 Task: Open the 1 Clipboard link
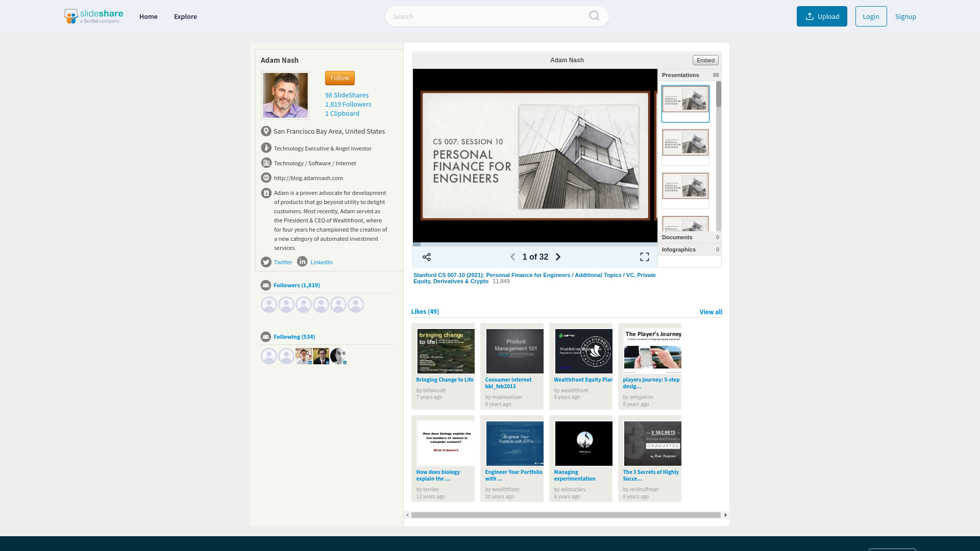pyautogui.click(x=342, y=114)
